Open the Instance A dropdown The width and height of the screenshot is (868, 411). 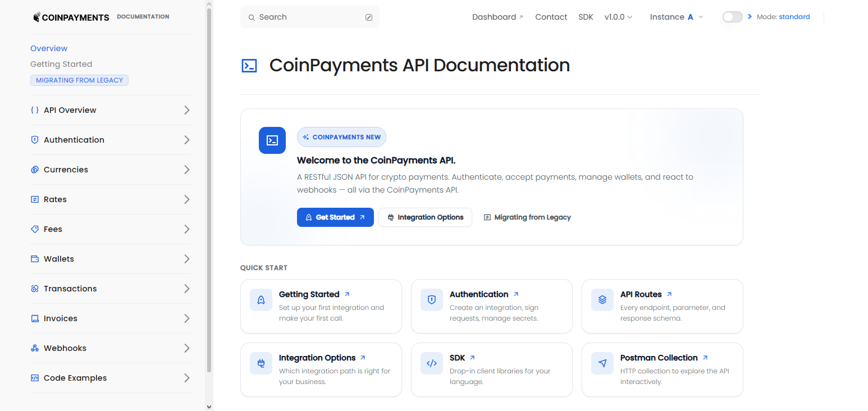(677, 17)
